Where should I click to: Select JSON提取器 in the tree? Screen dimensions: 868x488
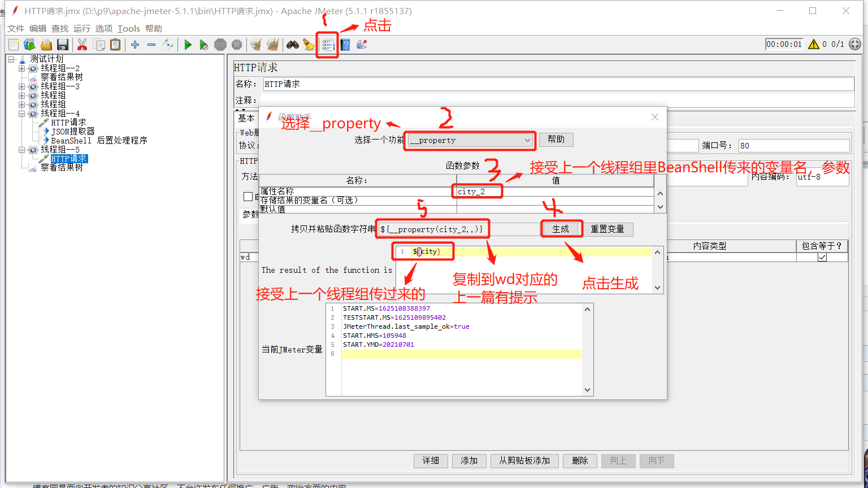pos(73,132)
